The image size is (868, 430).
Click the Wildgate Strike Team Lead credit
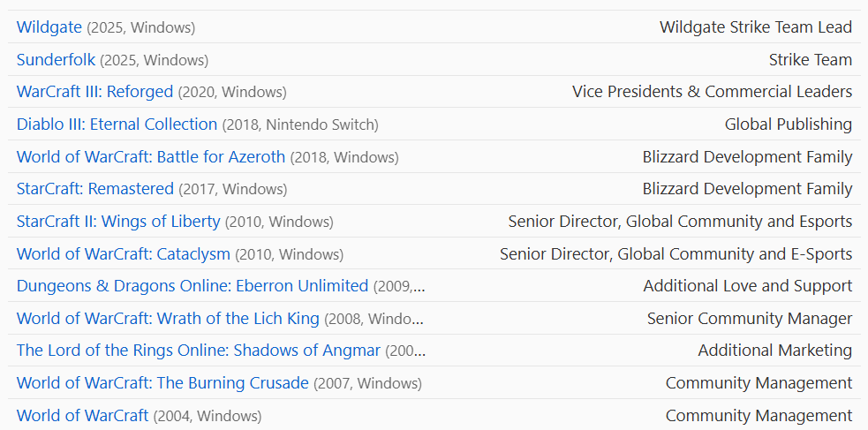click(755, 27)
